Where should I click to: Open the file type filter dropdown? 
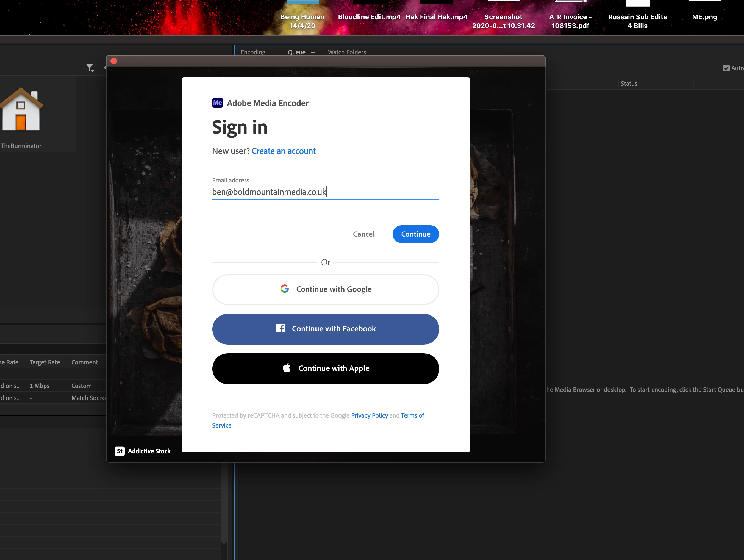click(90, 68)
